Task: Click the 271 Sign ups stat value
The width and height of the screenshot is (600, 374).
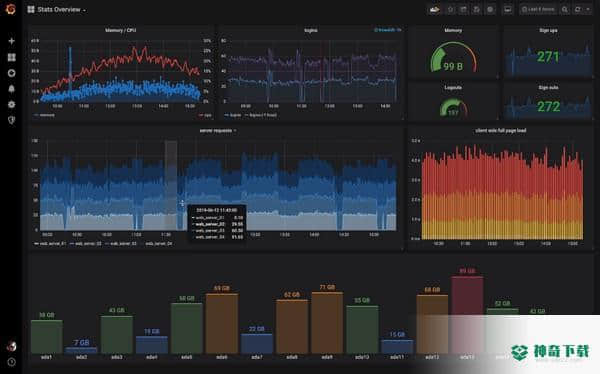Action: [x=548, y=57]
